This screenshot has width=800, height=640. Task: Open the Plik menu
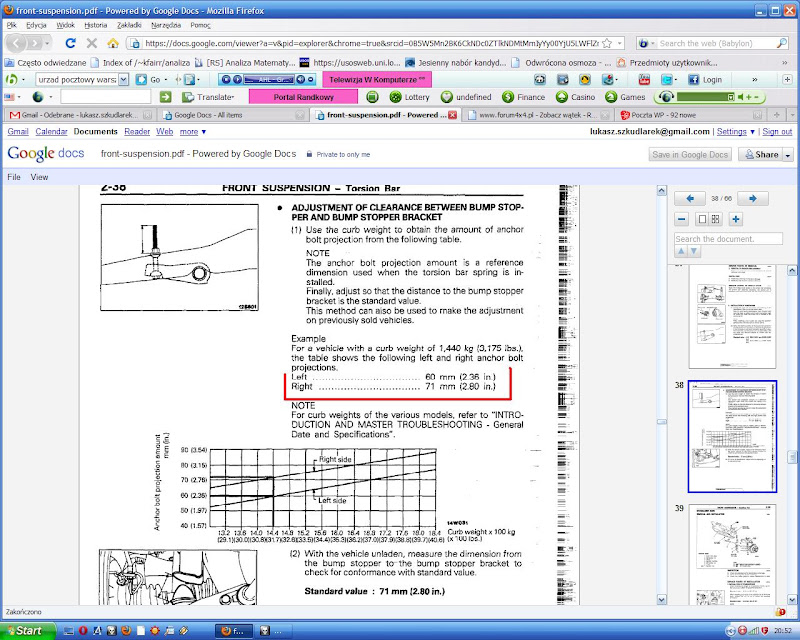(12, 25)
